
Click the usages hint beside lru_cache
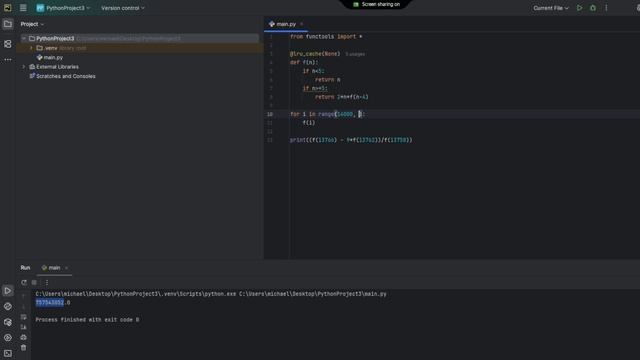[x=355, y=54]
